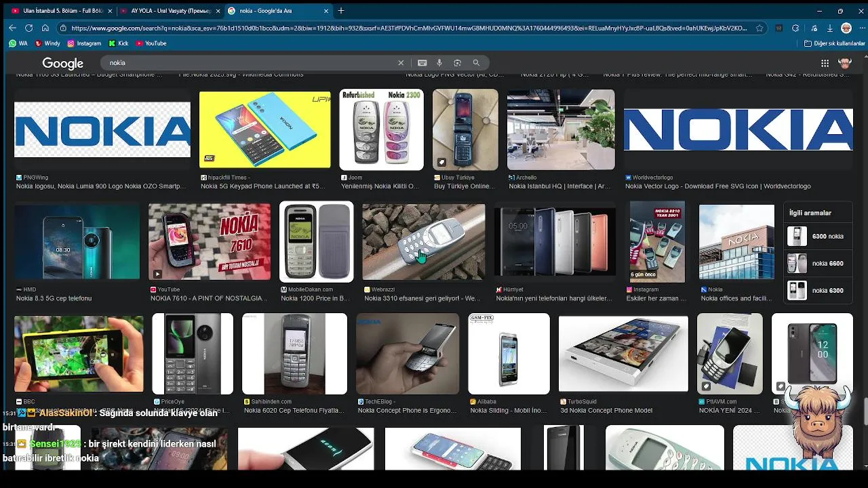This screenshot has width=868, height=488.
Task: Open the on-screen keyboard input tool
Action: 422,62
